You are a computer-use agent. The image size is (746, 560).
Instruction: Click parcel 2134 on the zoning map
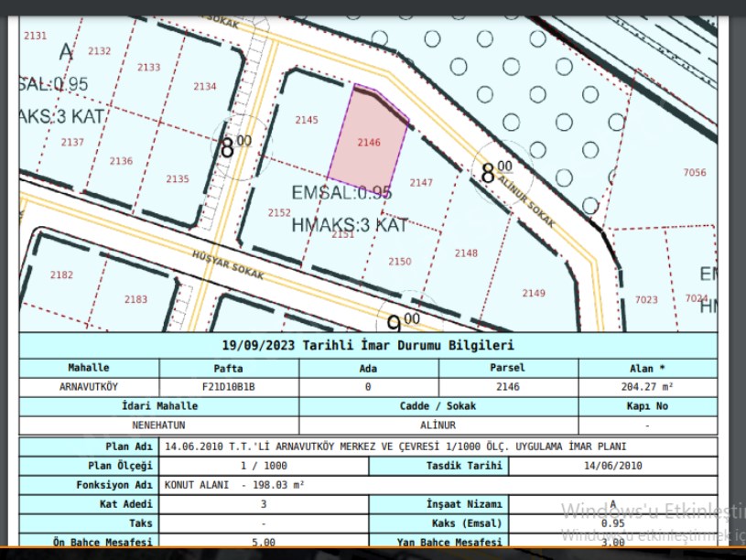pos(204,87)
